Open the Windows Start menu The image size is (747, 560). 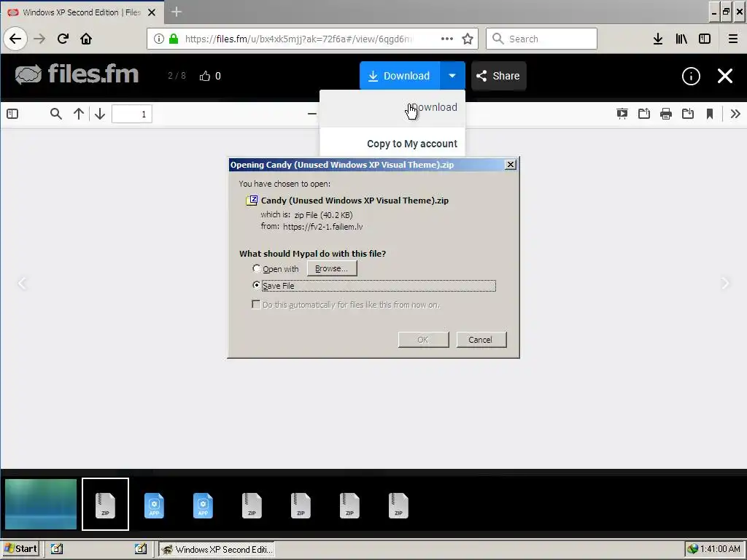click(x=20, y=548)
